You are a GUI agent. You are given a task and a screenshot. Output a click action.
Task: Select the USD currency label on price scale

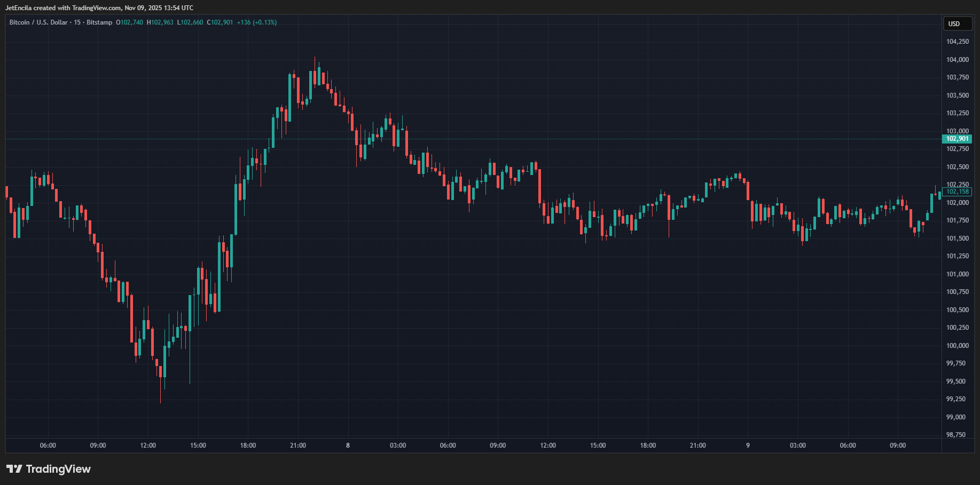point(958,23)
